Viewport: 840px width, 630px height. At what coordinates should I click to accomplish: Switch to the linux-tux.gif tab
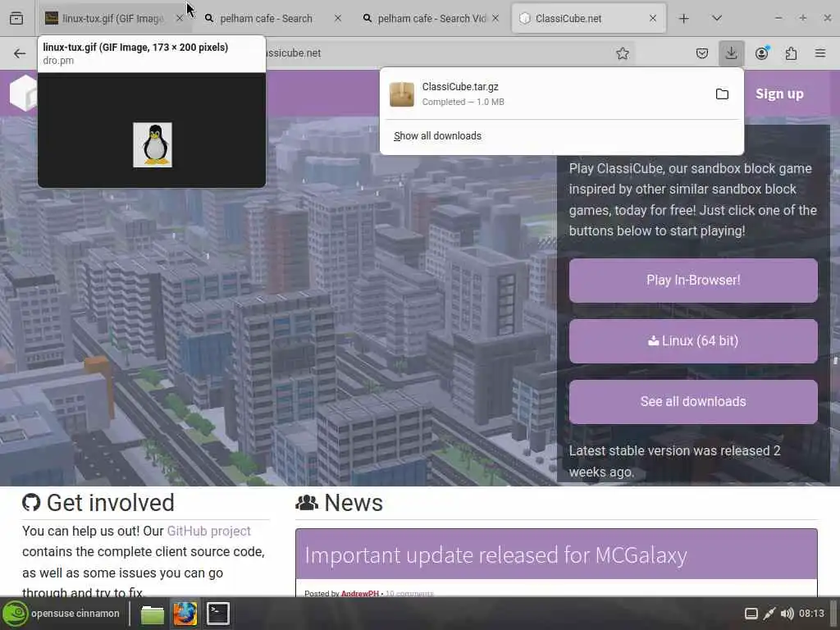[x=113, y=18]
